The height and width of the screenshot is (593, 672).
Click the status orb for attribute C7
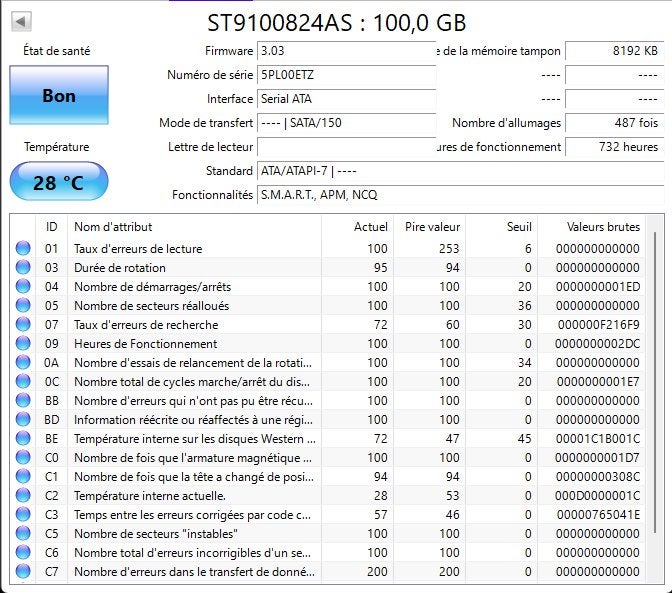click(23, 571)
